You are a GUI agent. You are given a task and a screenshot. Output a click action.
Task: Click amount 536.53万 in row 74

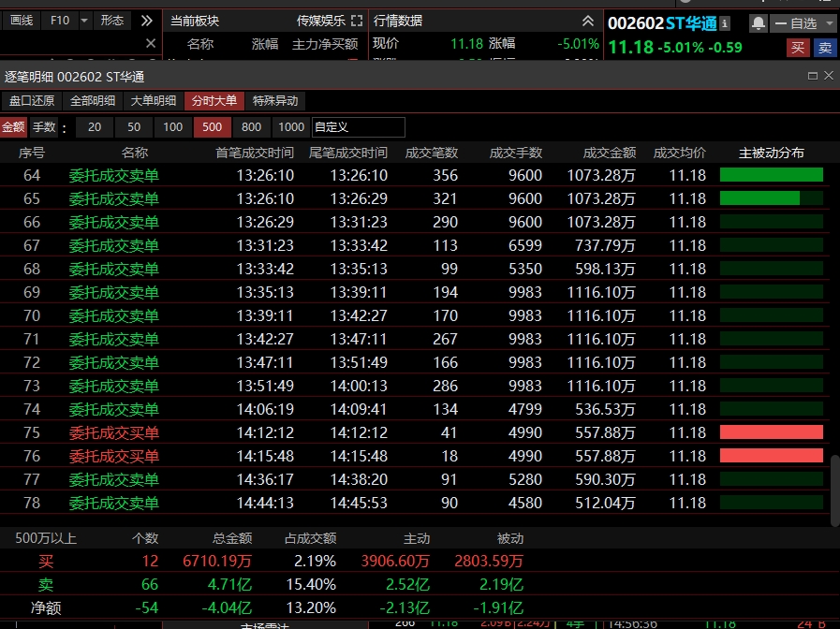tap(605, 410)
